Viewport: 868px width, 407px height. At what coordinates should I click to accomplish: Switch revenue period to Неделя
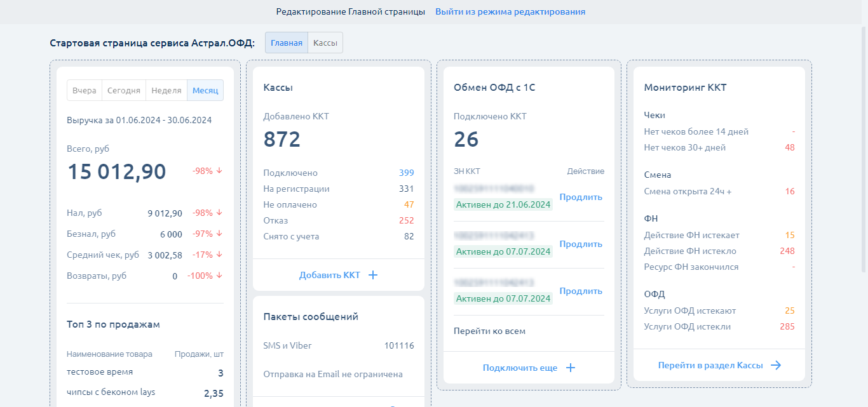(x=166, y=90)
